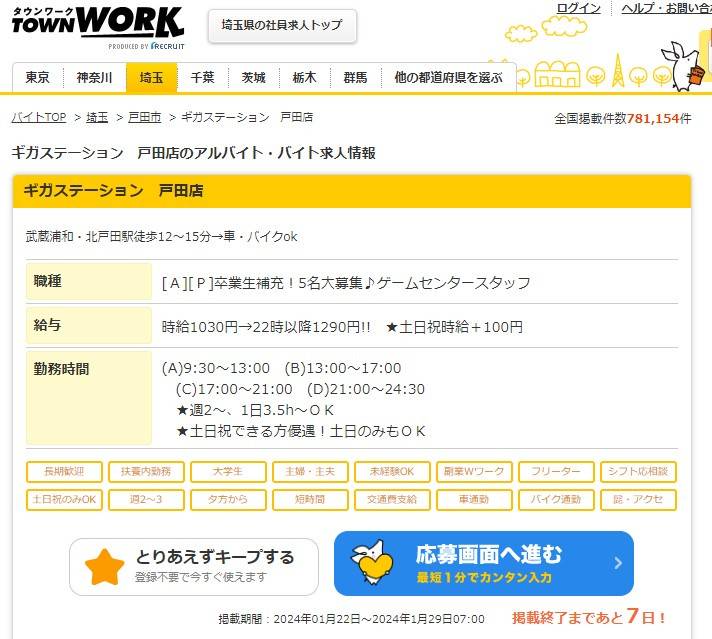Switch to the 東京 tab

click(38, 77)
